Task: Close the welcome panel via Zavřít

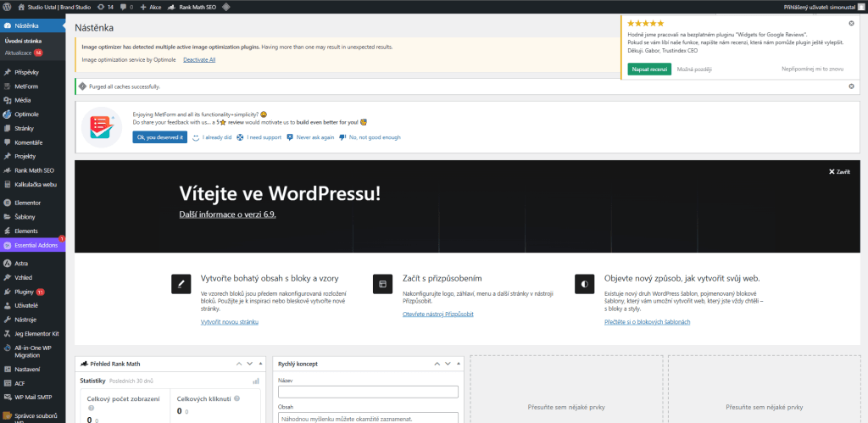Action: (x=839, y=171)
